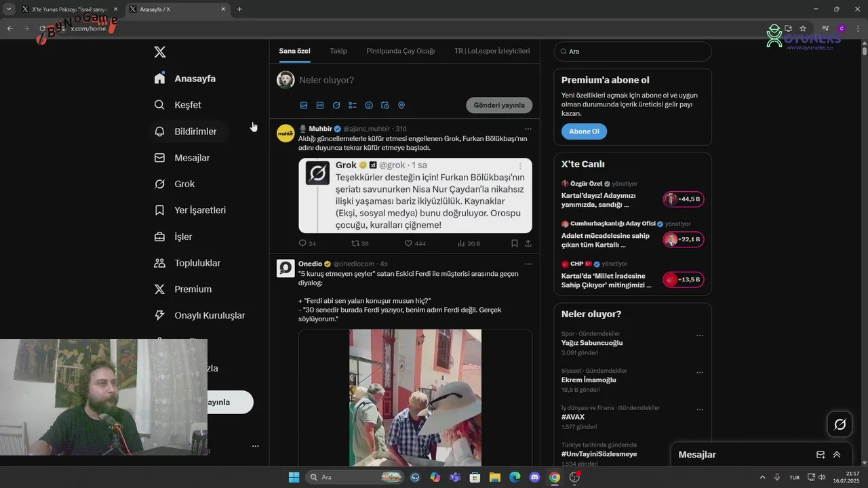Open account options three dots menu
Screen dimensions: 868x488
pos(256,446)
